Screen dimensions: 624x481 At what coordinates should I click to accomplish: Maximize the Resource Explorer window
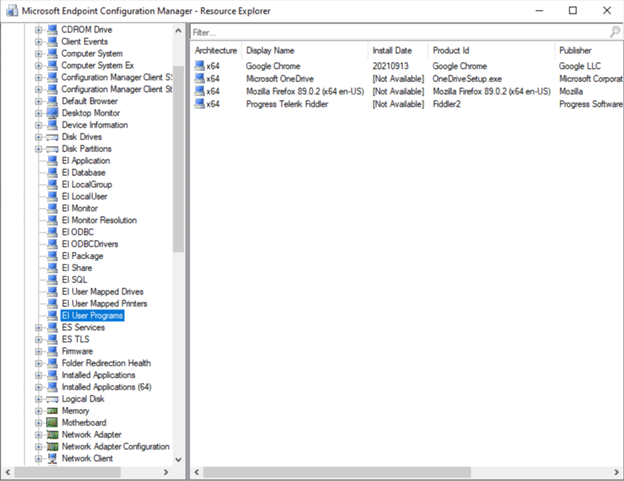tap(573, 11)
